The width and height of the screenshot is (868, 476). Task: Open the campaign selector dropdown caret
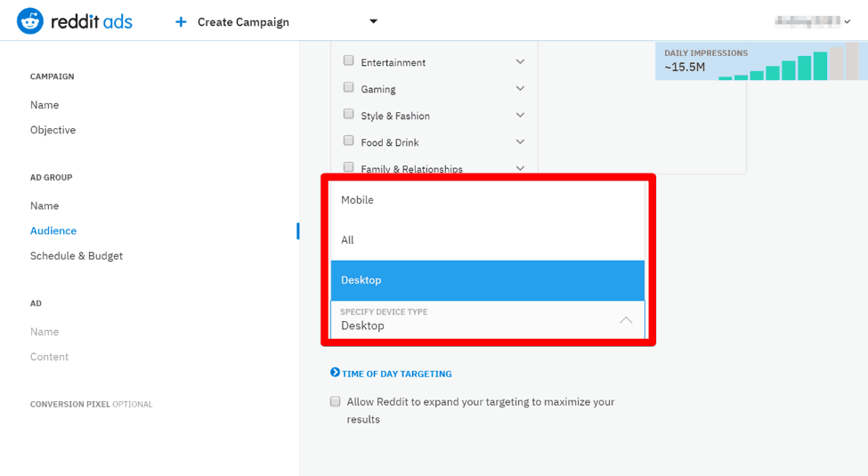[373, 21]
